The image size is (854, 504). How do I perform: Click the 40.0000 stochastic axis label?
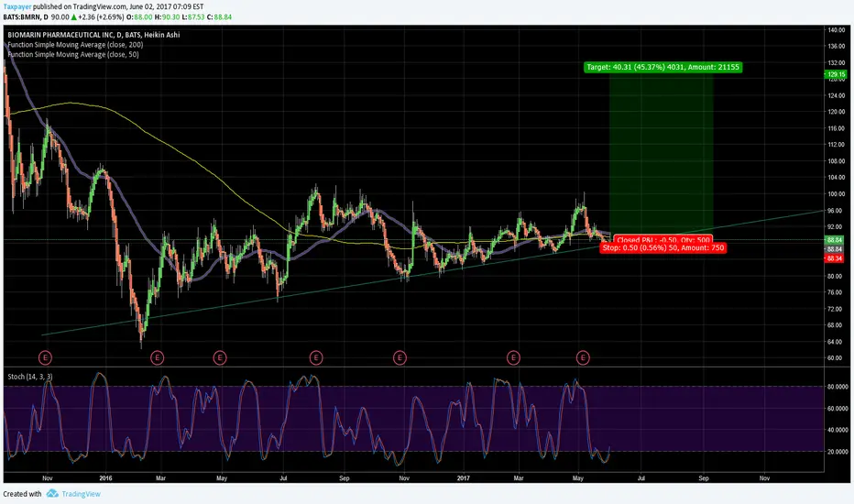pyautogui.click(x=838, y=430)
